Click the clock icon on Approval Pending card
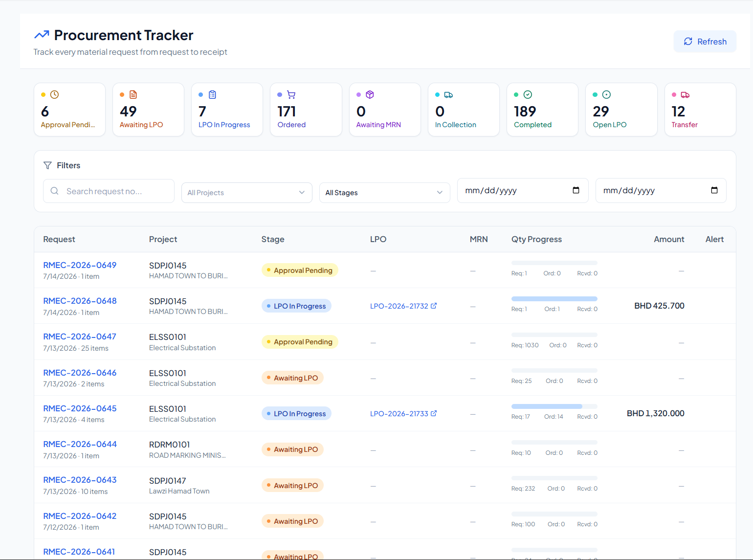 [x=55, y=94]
